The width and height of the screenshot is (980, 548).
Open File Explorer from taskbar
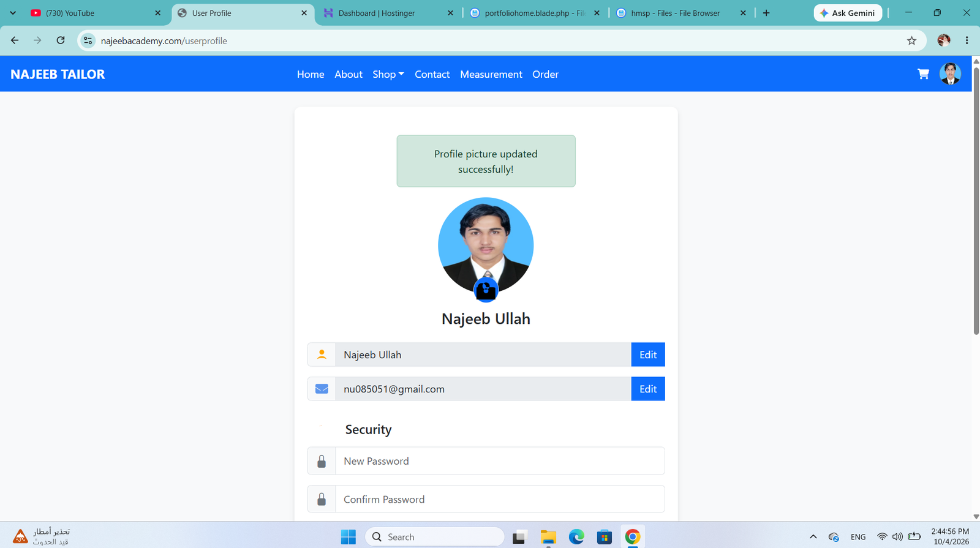(548, 537)
